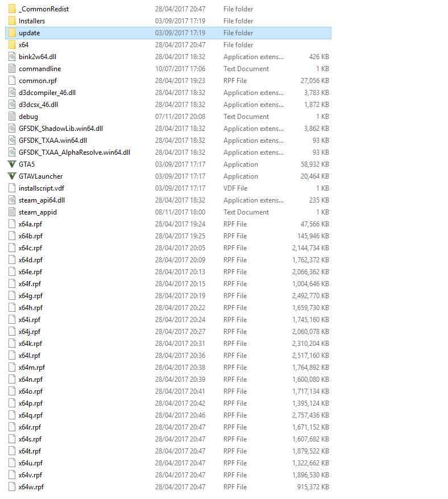Click the steam_appid text document icon
Image resolution: width=448 pixels, height=499 pixels.
tap(12, 212)
